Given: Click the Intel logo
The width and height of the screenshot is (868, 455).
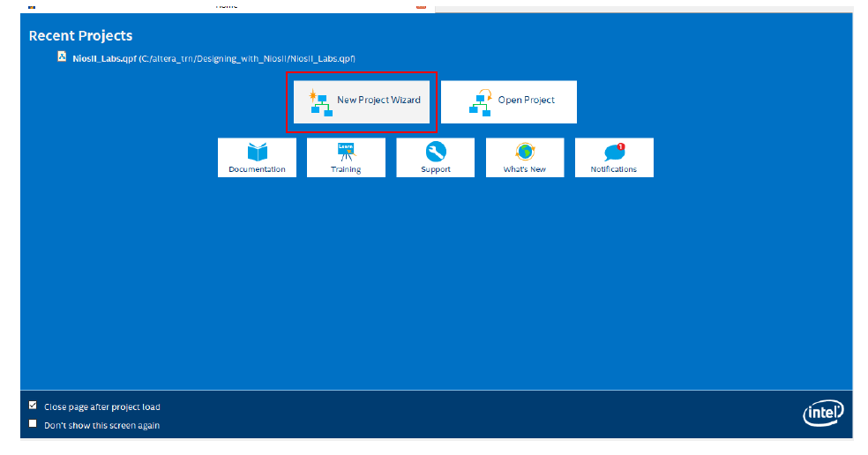Looking at the screenshot, I should (823, 413).
